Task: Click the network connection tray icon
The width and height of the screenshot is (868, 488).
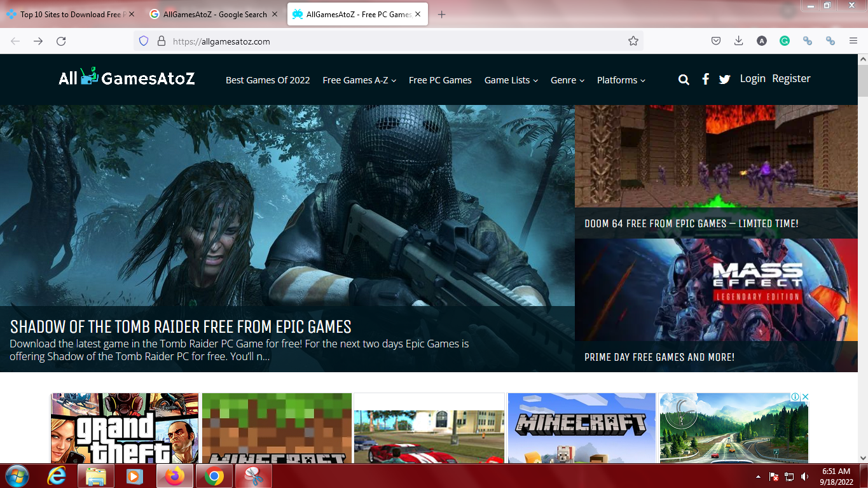Action: pyautogui.click(x=789, y=477)
